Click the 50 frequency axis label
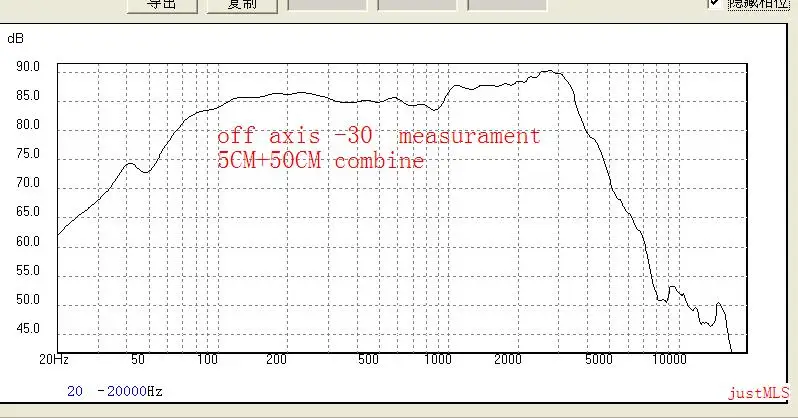The width and height of the screenshot is (798, 418). [138, 359]
